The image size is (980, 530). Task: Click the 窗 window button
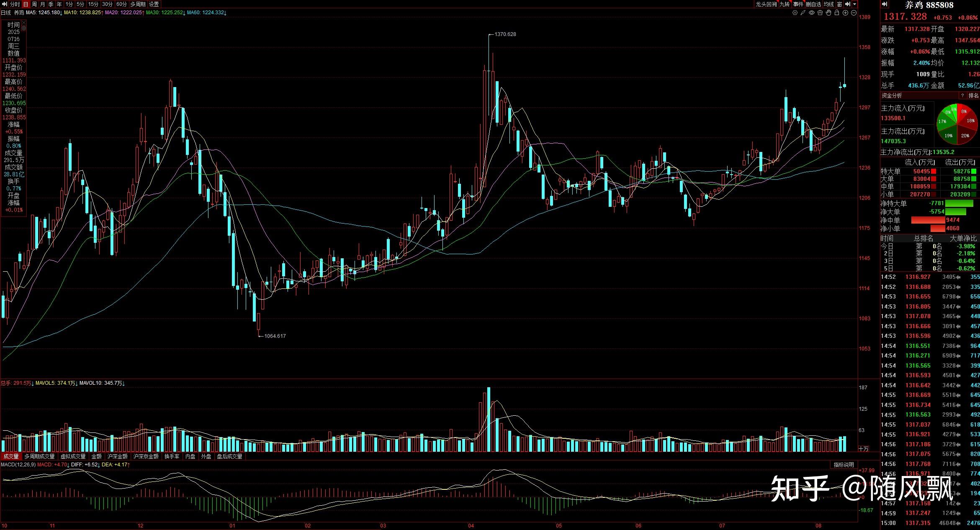[x=840, y=4]
